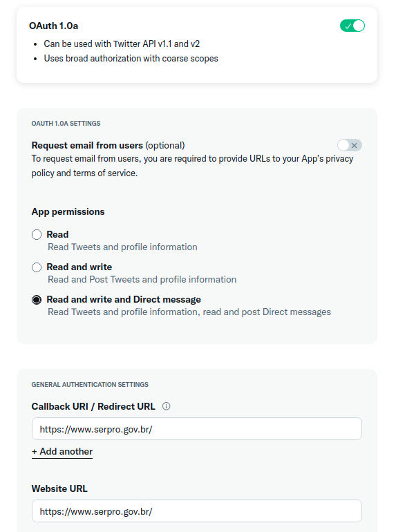Select Read and write and Direct message radio
Screen dimensions: 396x532
[x=37, y=300]
